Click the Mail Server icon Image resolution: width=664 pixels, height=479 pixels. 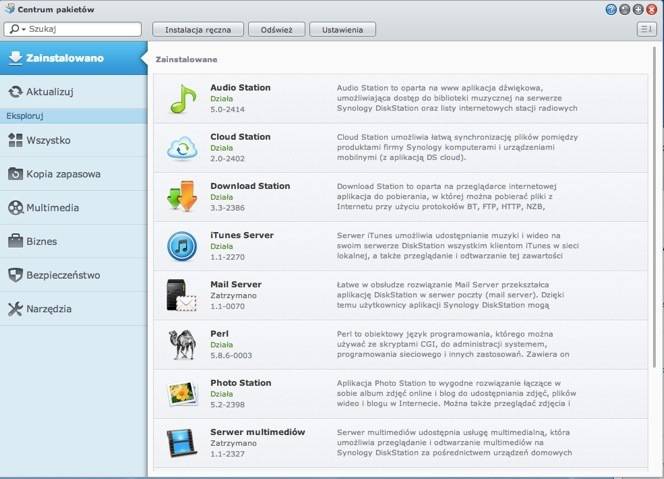[181, 295]
